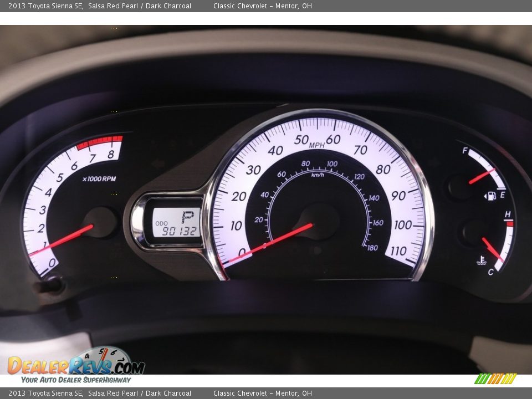Click the 100 mark on the speedometer
The height and width of the screenshot is (399, 532).
click(403, 224)
